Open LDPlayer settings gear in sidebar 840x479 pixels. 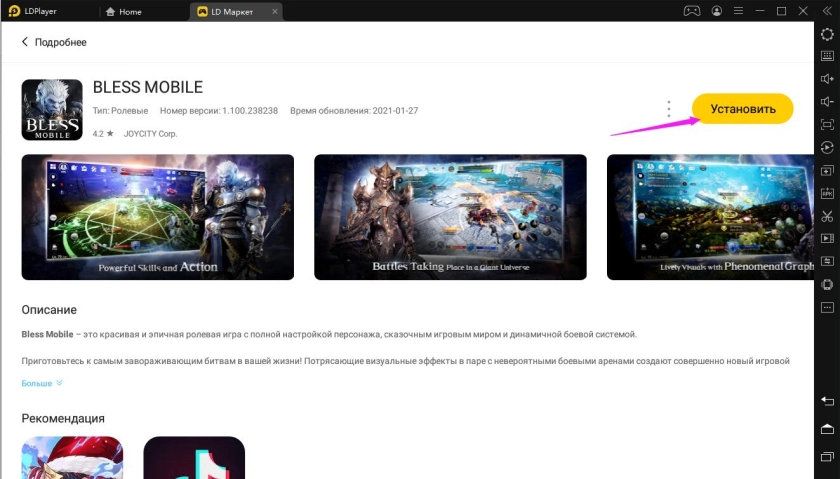coord(827,34)
